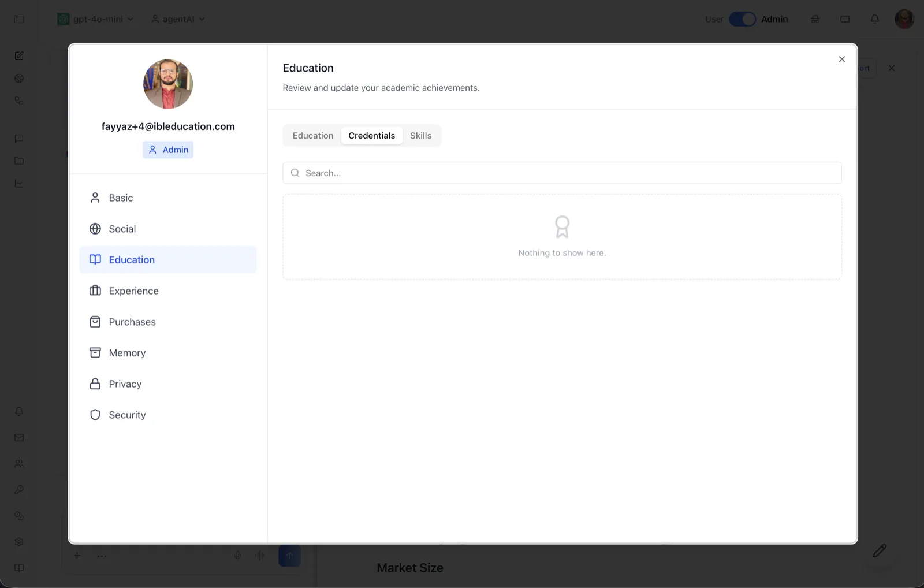Click the plus icon in chat input
This screenshot has width=924, height=588.
77,556
